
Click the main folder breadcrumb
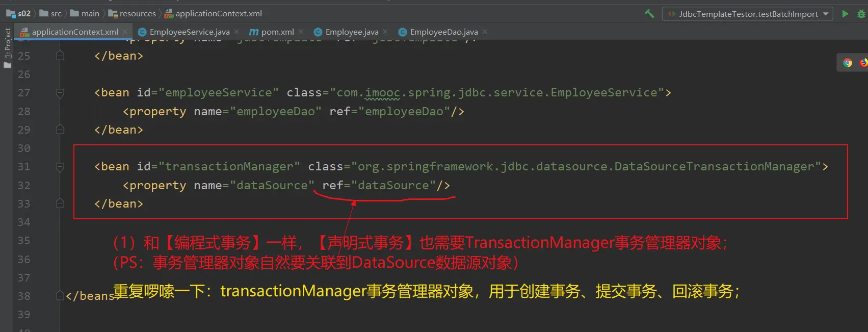(x=85, y=14)
